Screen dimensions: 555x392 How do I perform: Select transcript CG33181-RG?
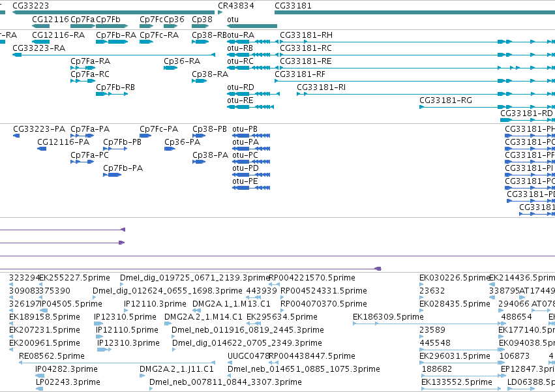click(x=487, y=107)
